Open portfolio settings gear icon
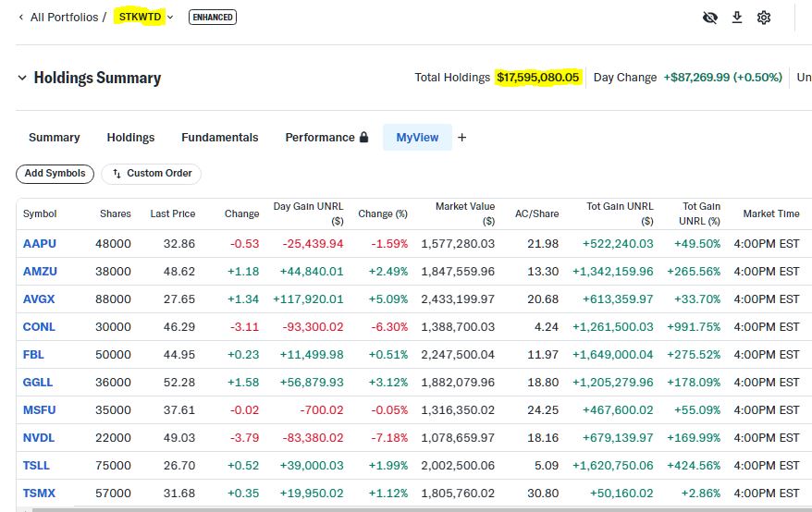 click(x=764, y=18)
